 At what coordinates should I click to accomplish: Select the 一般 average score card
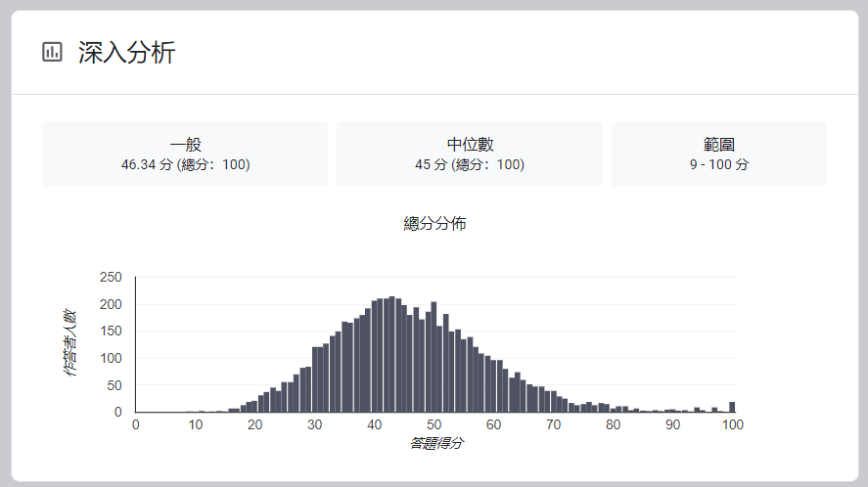click(186, 154)
